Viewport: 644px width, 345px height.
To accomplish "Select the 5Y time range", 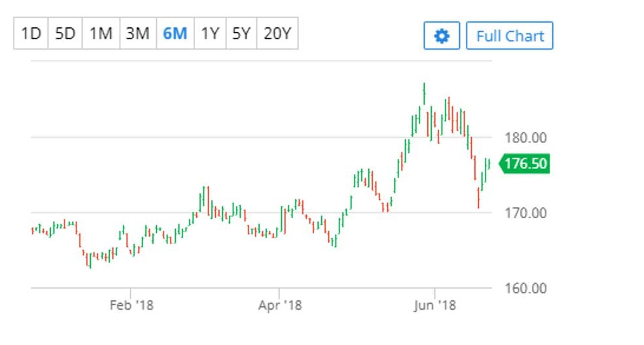I will click(241, 33).
